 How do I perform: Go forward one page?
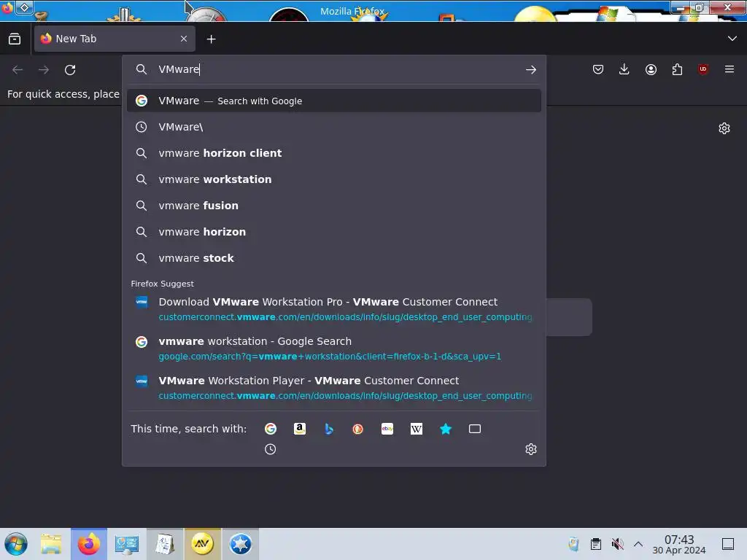click(x=44, y=70)
